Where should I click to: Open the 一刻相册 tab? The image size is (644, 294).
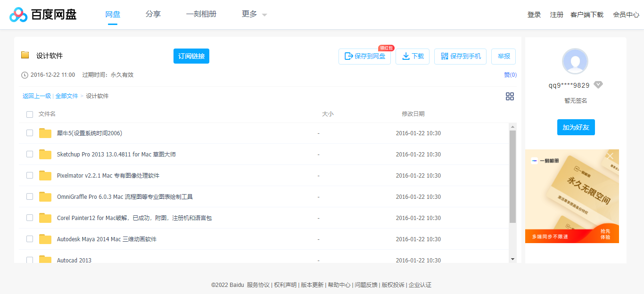pos(201,14)
